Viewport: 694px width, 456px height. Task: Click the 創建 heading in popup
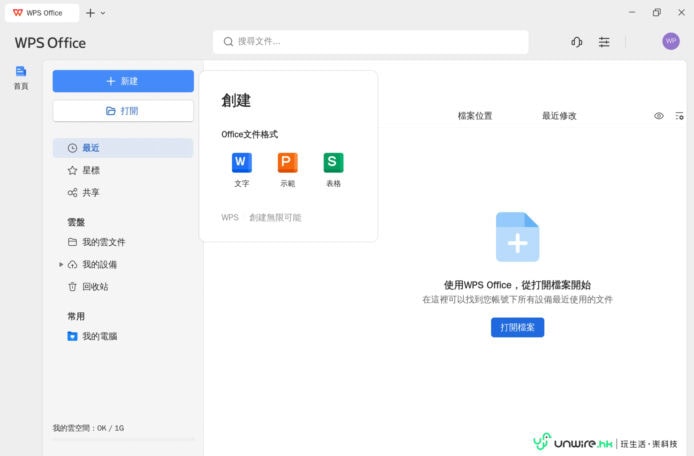click(236, 100)
